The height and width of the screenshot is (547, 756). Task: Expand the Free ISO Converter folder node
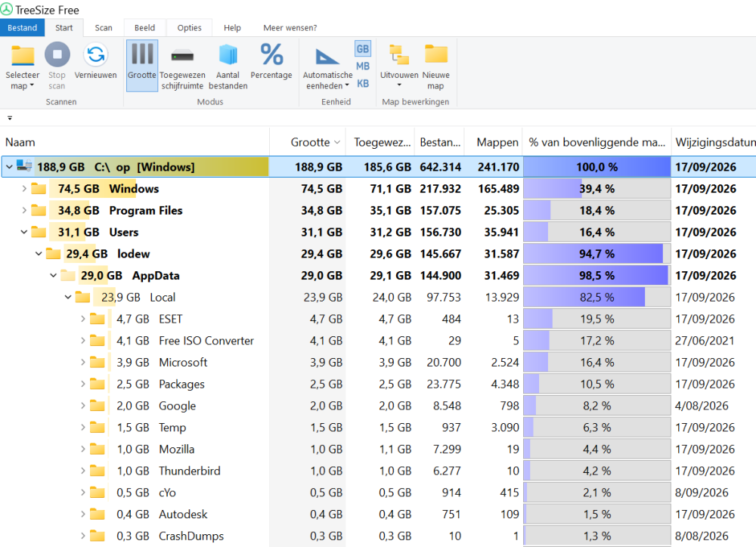pos(82,340)
